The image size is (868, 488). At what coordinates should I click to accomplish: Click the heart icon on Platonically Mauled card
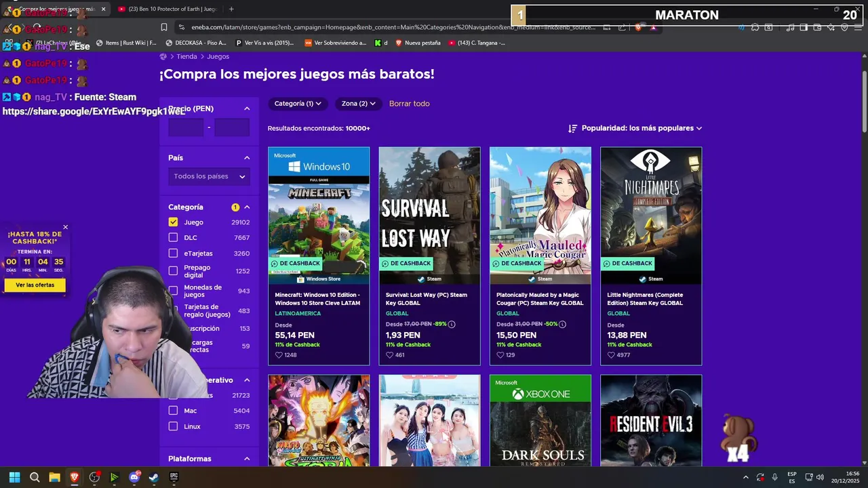[x=500, y=355]
